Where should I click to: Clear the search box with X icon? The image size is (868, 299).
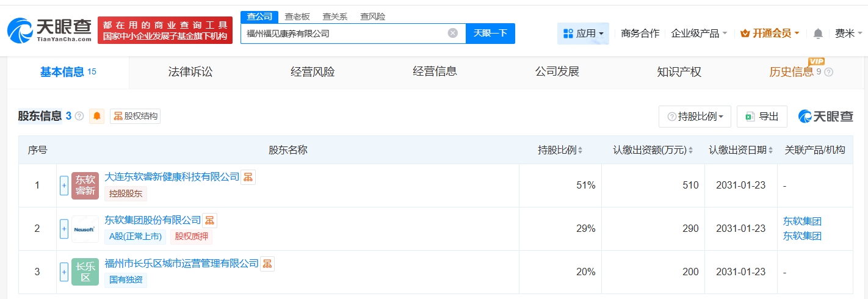pyautogui.click(x=452, y=34)
